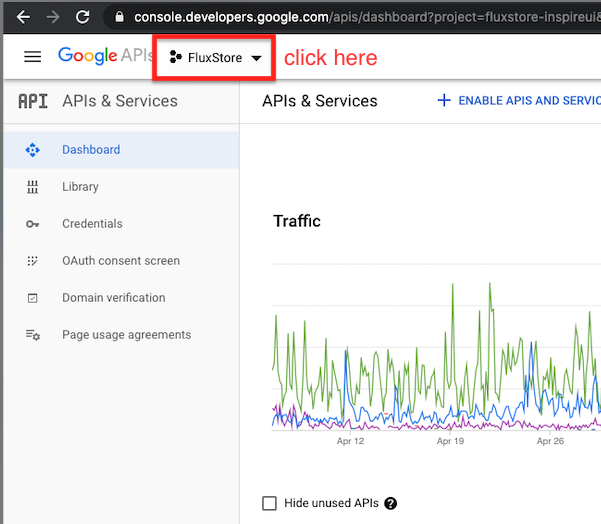Image resolution: width=601 pixels, height=524 pixels.
Task: Reload the page with refresh icon
Action: (x=82, y=17)
